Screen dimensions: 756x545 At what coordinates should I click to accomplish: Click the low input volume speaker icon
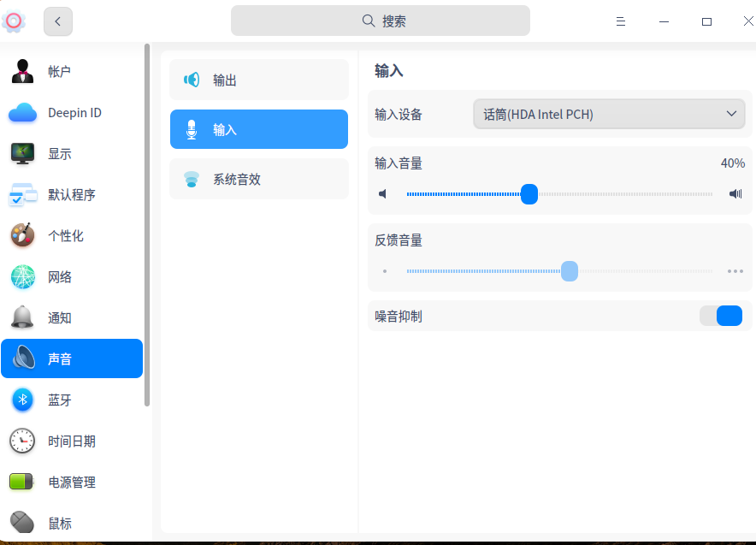[x=383, y=194]
